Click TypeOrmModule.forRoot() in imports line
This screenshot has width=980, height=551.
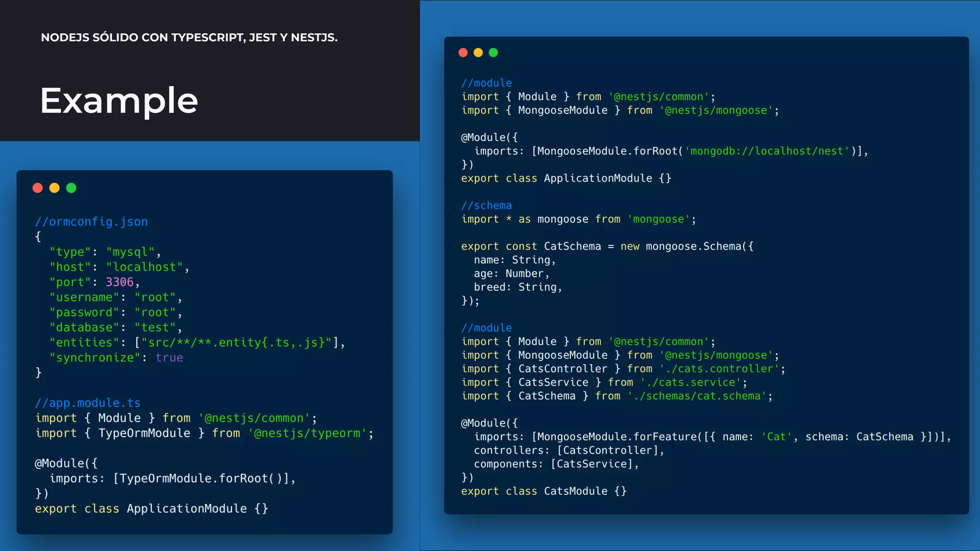pyautogui.click(x=200, y=478)
